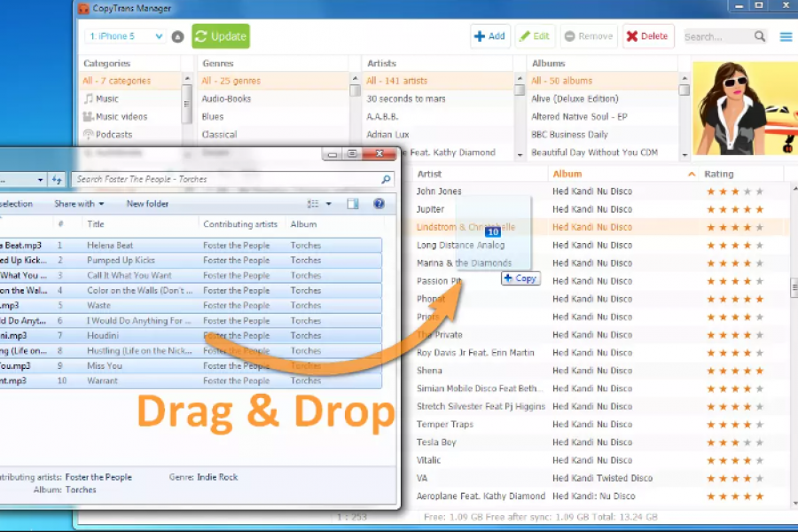Sort tracks by Album column header
This screenshot has width=798, height=532.
point(567,174)
